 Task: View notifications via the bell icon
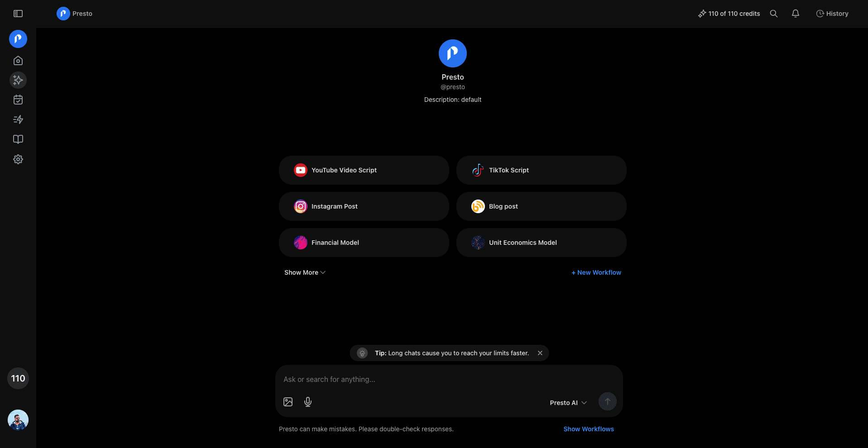point(796,14)
